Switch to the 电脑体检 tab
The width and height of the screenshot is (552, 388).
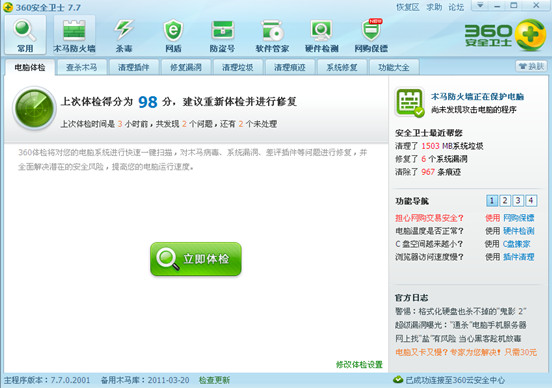click(x=30, y=67)
